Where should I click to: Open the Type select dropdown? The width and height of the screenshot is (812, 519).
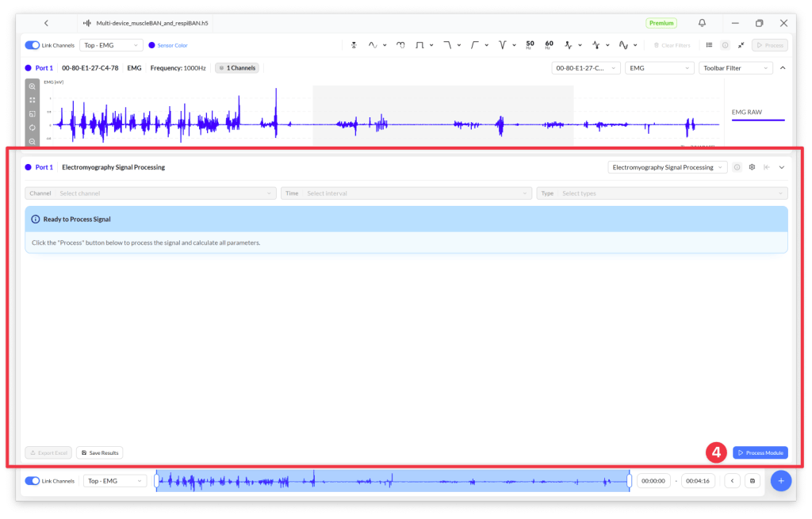point(662,193)
